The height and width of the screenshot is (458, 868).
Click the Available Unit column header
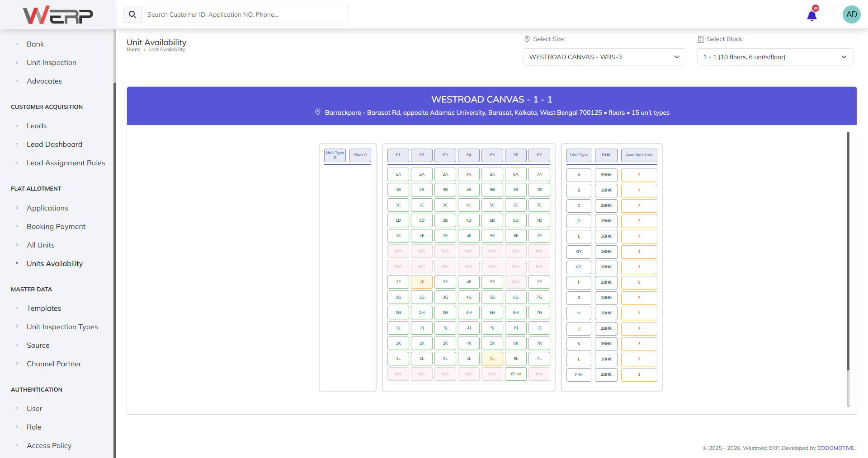click(x=639, y=155)
